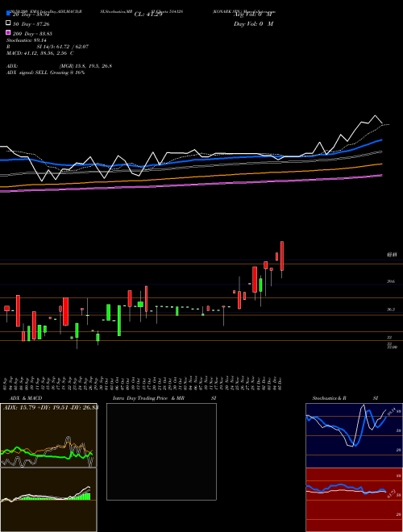Click the 36.3 price axis label
Screen dimensions: 403x532
click(391, 310)
